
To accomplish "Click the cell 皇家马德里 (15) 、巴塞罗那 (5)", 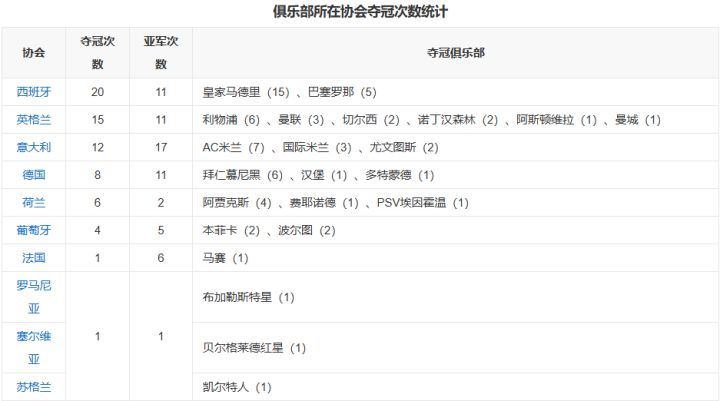I will pyautogui.click(x=456, y=92).
